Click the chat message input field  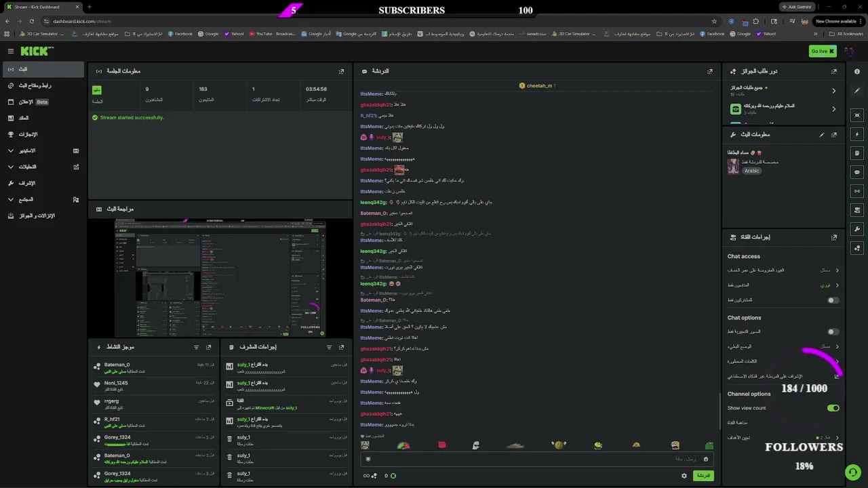[536, 459]
